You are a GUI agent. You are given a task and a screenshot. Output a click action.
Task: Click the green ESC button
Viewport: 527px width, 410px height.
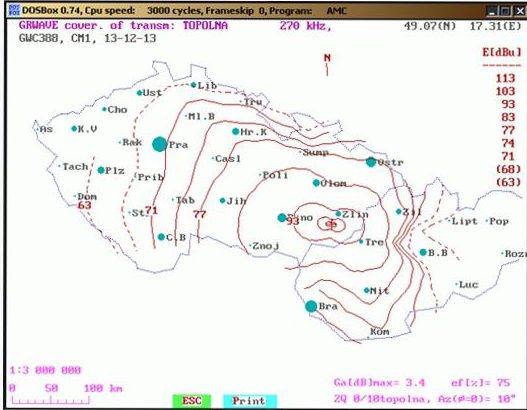click(x=192, y=401)
